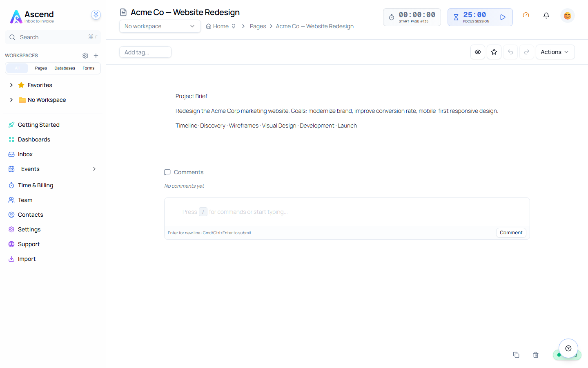Image resolution: width=588 pixels, height=368 pixels.
Task: Open the Actions dropdown
Action: pos(555,52)
